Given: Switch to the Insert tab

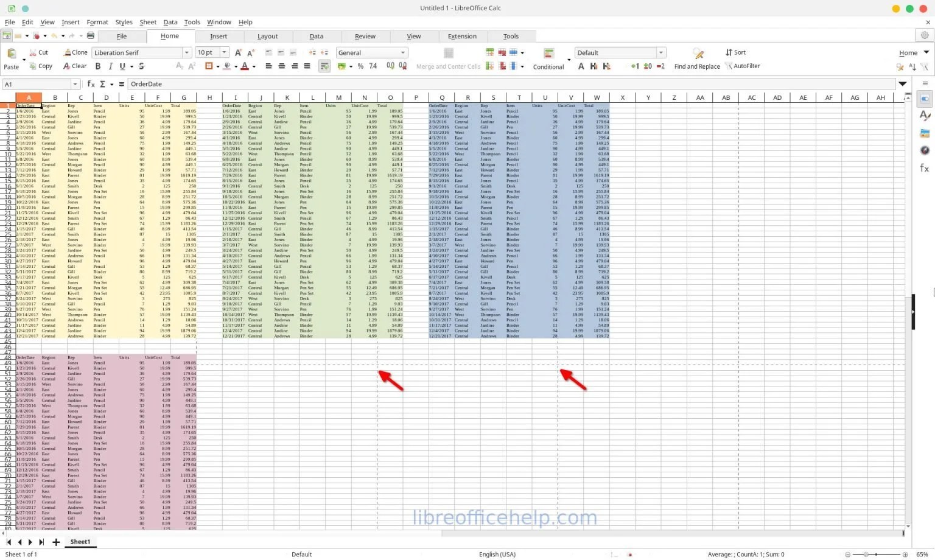Looking at the screenshot, I should point(219,36).
